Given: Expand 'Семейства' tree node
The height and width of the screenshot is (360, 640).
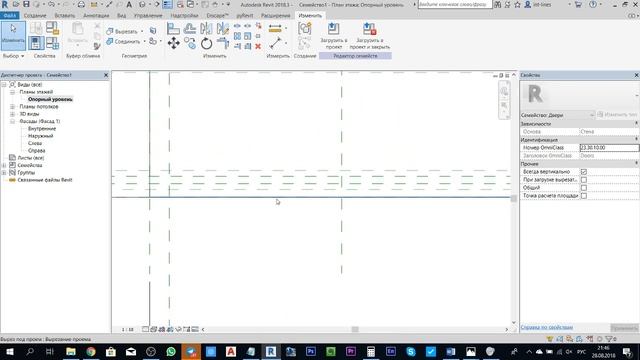Looking at the screenshot, I should click(4, 165).
